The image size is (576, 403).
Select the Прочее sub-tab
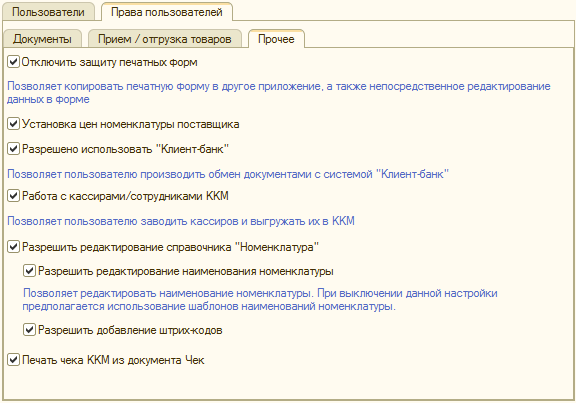point(276,39)
